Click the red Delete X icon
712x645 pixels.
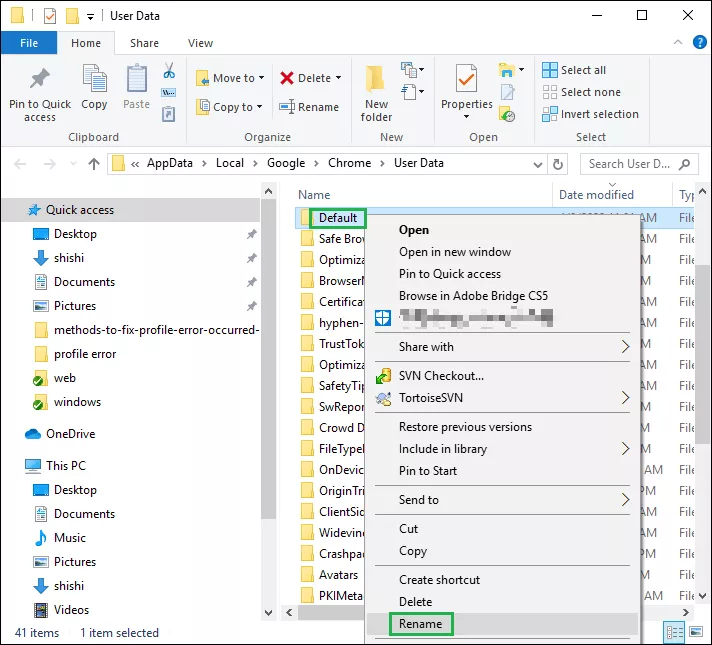[x=287, y=78]
